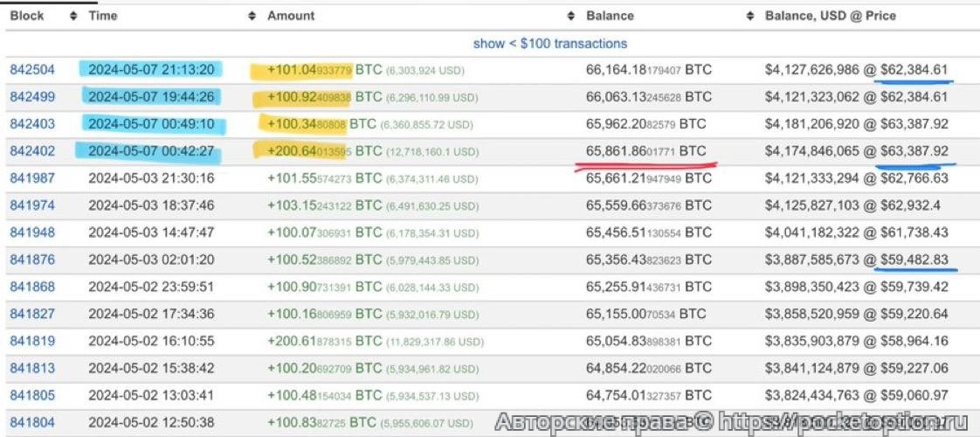Click sort arrows left of Balance, USD header

tap(750, 17)
